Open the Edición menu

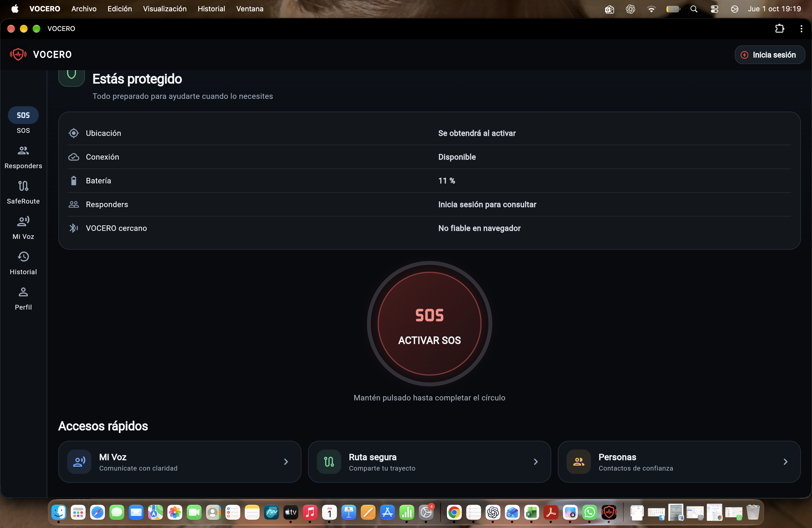tap(120, 9)
